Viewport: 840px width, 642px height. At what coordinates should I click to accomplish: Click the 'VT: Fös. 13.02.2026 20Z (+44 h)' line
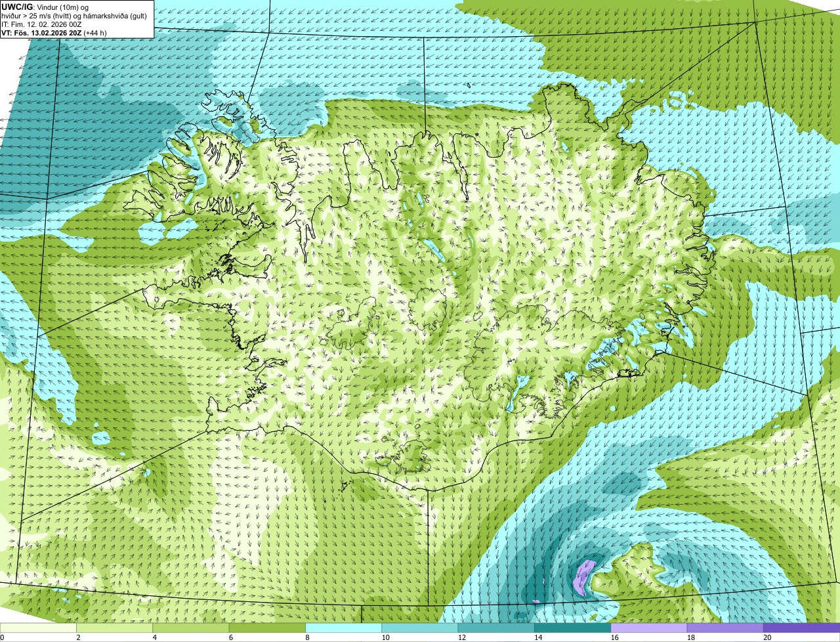(x=54, y=33)
